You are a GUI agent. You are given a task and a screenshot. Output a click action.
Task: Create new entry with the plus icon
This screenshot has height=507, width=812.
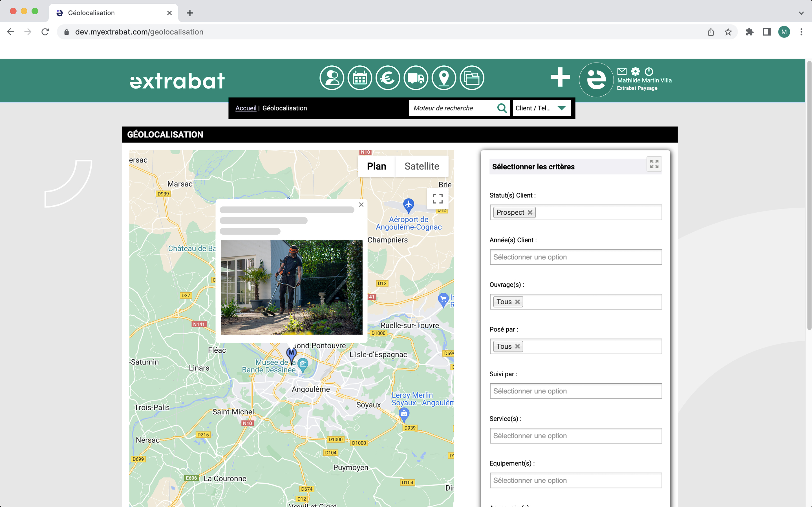560,78
